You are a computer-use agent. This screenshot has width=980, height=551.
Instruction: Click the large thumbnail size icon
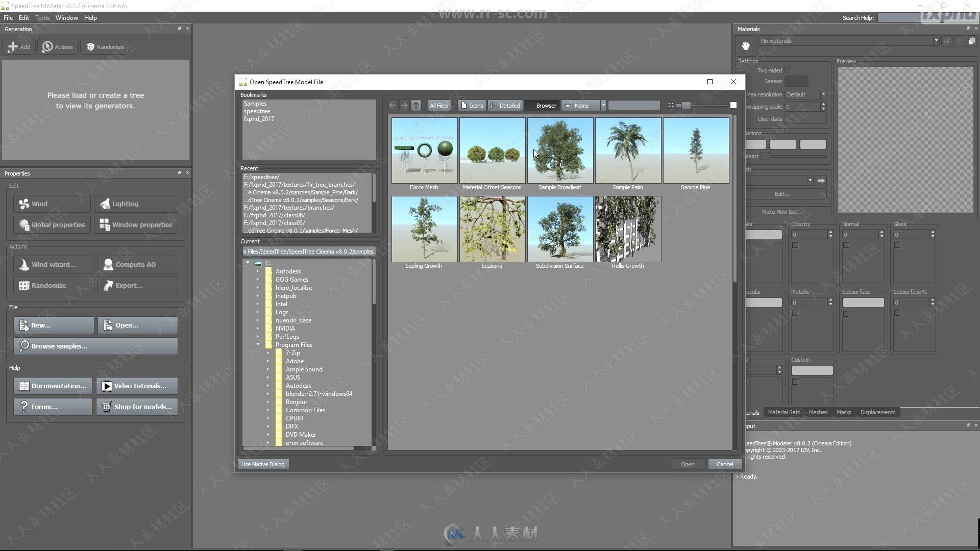pyautogui.click(x=733, y=105)
